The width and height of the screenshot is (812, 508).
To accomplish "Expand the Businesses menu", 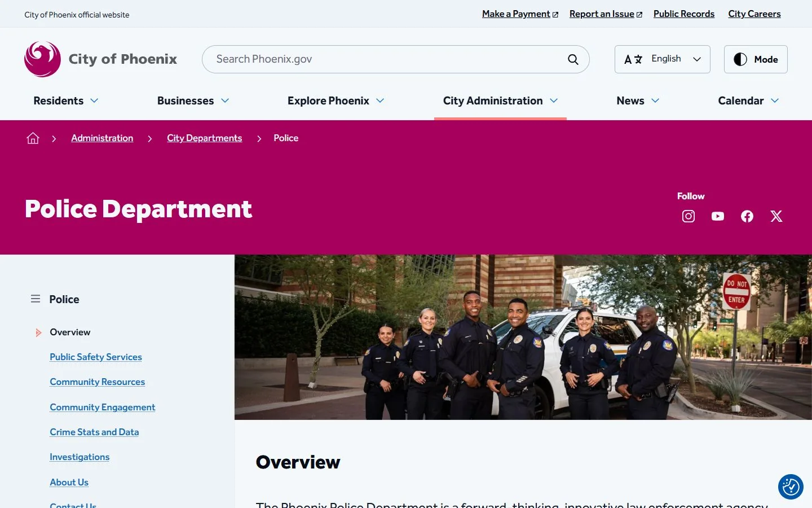I will point(193,100).
